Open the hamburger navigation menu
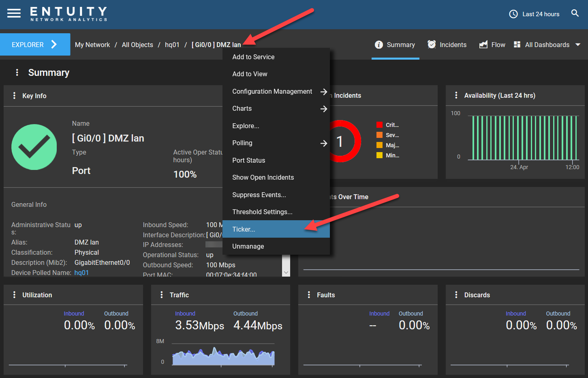The width and height of the screenshot is (588, 378). pos(14,13)
